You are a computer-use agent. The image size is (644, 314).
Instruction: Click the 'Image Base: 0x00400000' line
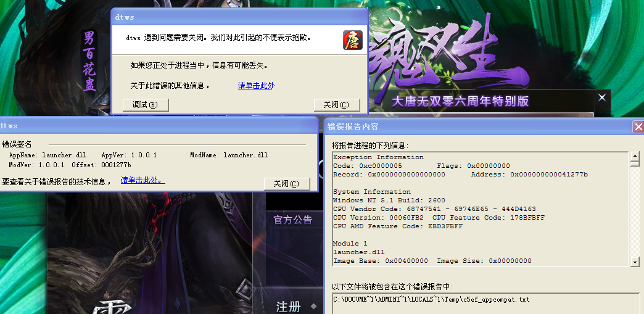pyautogui.click(x=381, y=260)
